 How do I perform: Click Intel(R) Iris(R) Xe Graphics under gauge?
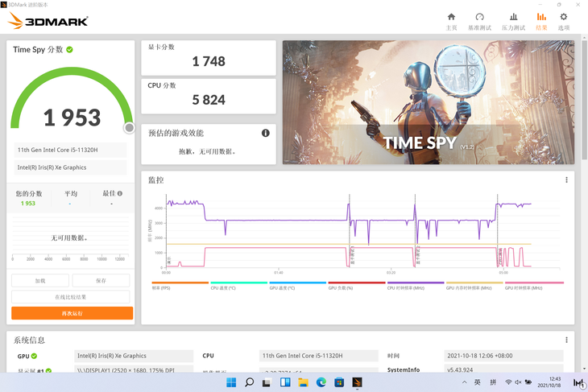[71, 167]
